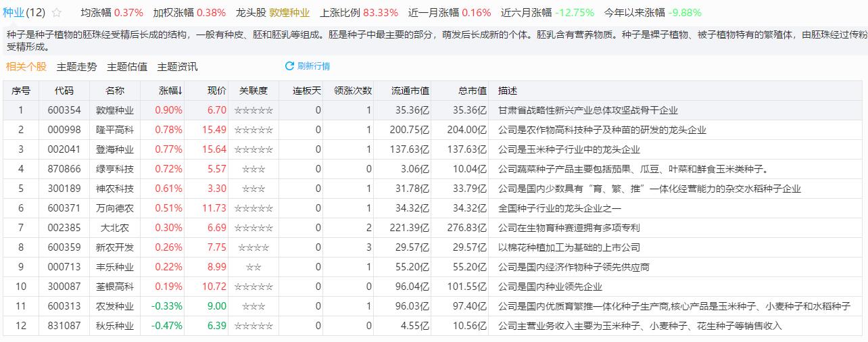Click the -0.47% change value
Image resolution: width=868 pixels, height=342 pixels.
(x=167, y=326)
